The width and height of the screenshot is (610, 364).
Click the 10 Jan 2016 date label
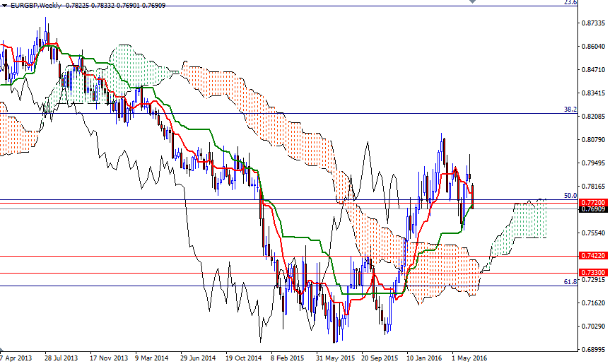pyautogui.click(x=423, y=358)
